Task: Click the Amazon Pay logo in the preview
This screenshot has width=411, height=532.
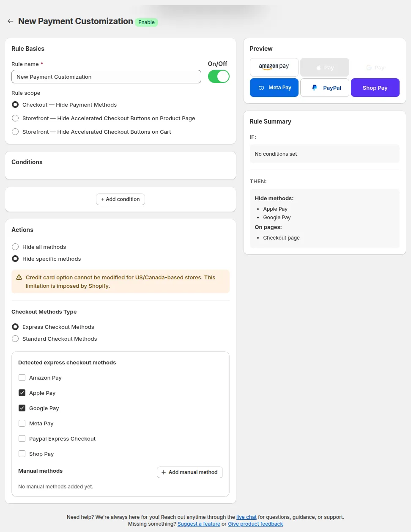Action: click(x=274, y=66)
